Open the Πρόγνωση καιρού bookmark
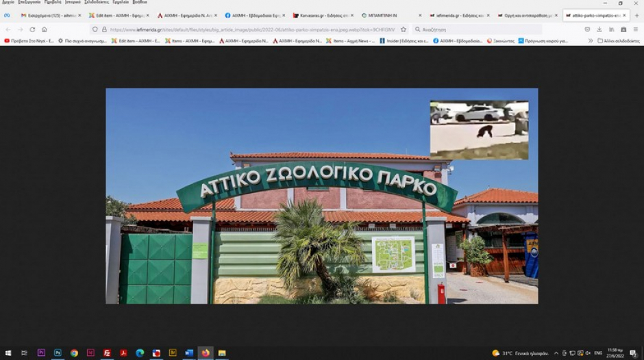The image size is (644, 360). point(543,40)
